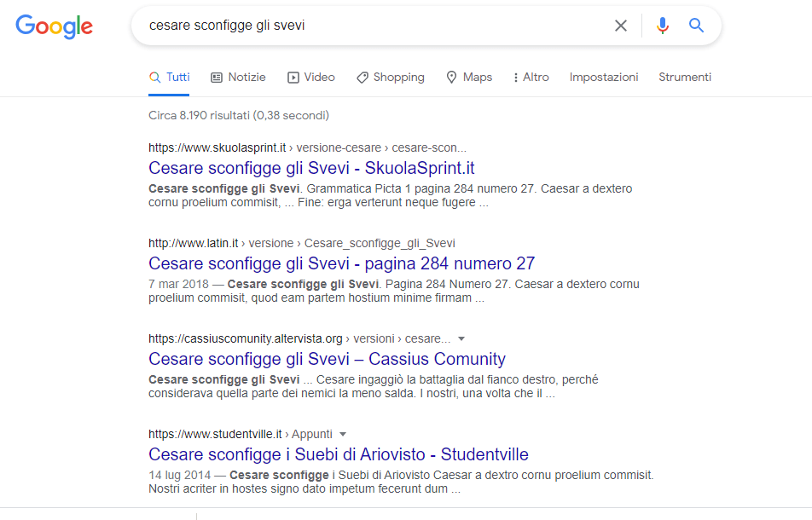Expand dropdown arrow next to studentville.it URL
This screenshot has width=812, height=520.
point(343,434)
